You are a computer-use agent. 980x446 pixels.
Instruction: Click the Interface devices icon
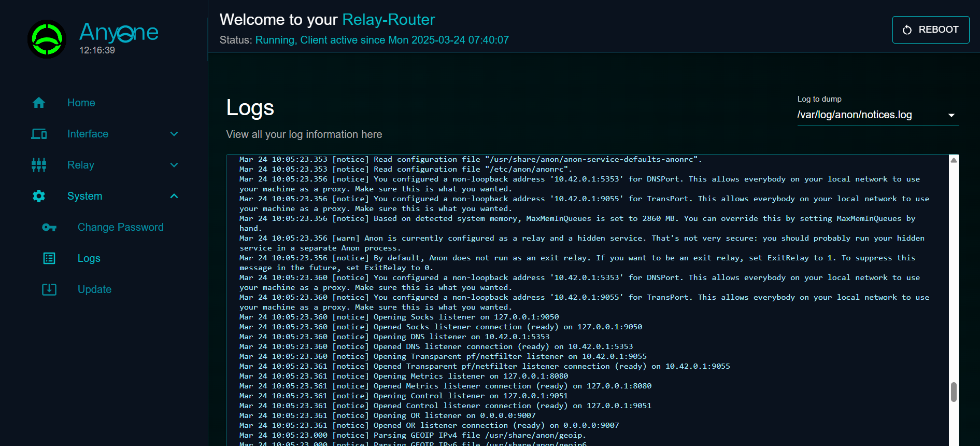39,134
